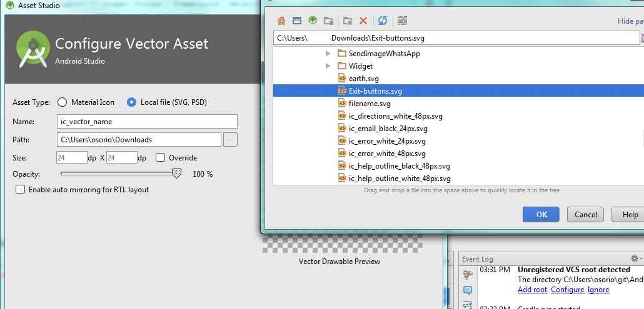The width and height of the screenshot is (644, 309).
Task: Toggle show hidden files and directories icon
Action: (x=402, y=21)
